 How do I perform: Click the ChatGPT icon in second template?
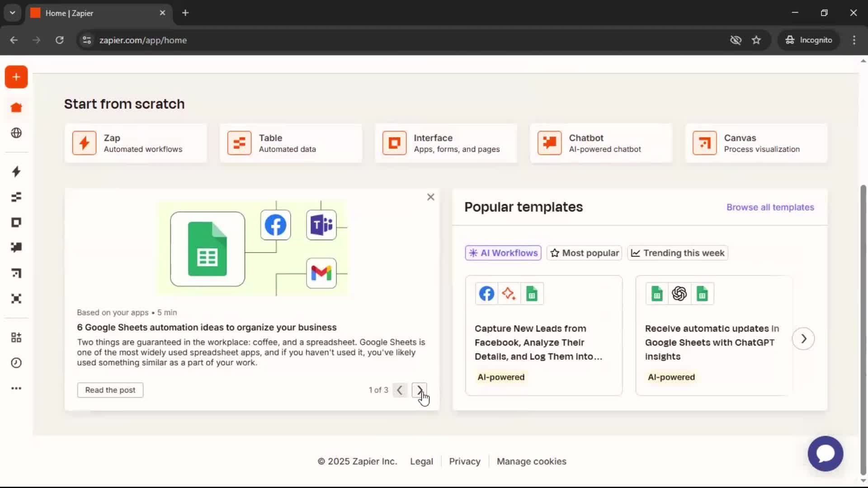pyautogui.click(x=679, y=294)
